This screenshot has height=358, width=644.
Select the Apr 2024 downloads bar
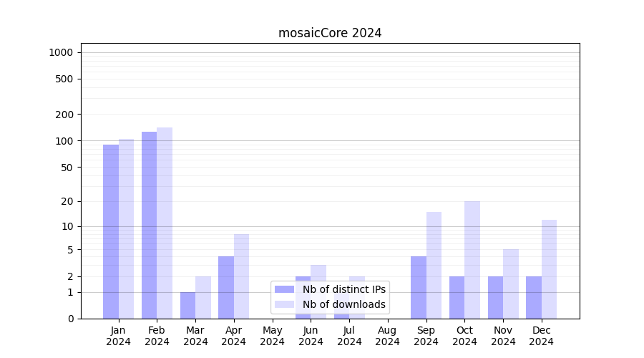click(x=241, y=276)
